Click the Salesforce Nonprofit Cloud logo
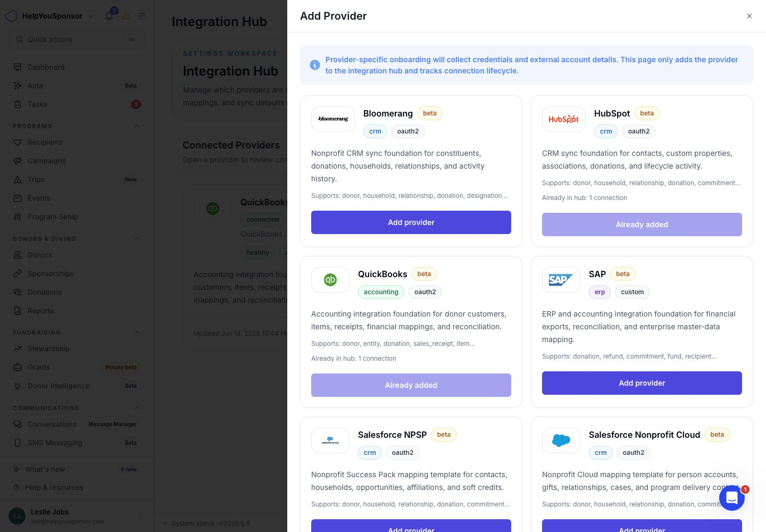766x532 pixels. click(x=561, y=440)
